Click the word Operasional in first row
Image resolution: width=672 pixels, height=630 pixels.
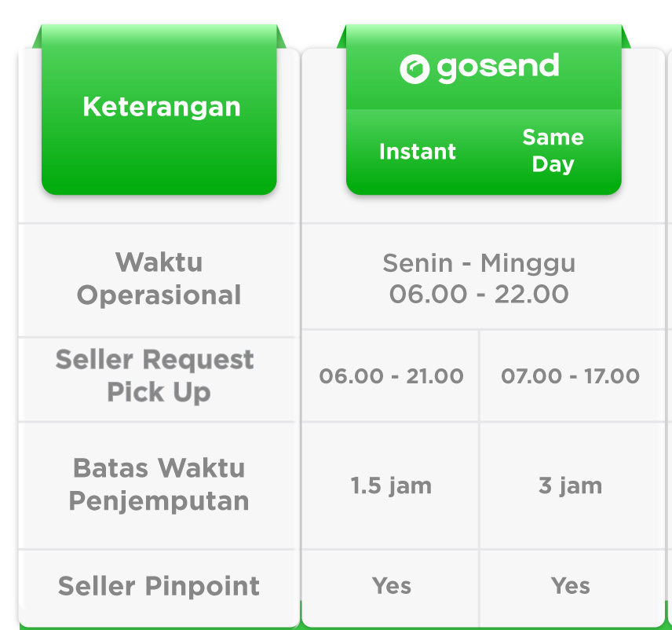[159, 295]
